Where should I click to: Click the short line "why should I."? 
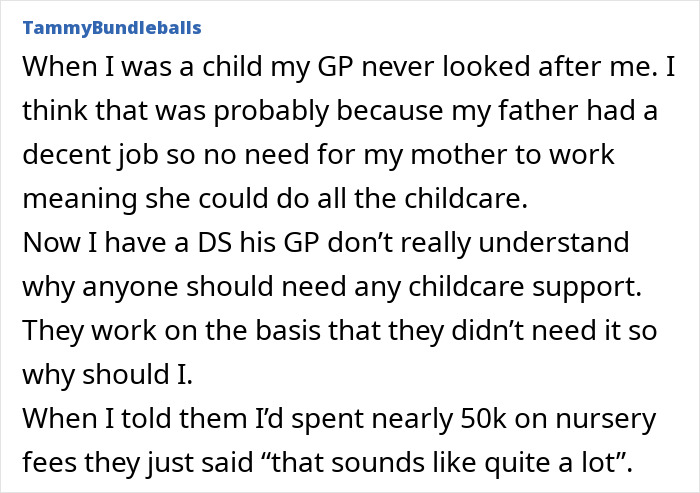click(x=108, y=375)
